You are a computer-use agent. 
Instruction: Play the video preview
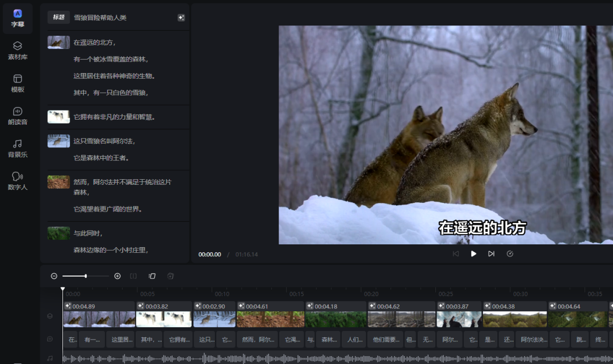pyautogui.click(x=473, y=254)
